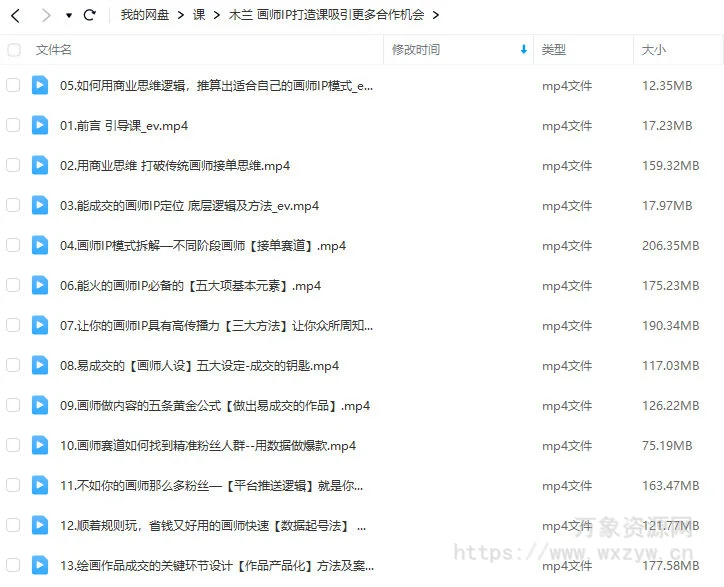The width and height of the screenshot is (724, 587).
Task: Open the navigation history dropdown arrow
Action: coord(68,16)
